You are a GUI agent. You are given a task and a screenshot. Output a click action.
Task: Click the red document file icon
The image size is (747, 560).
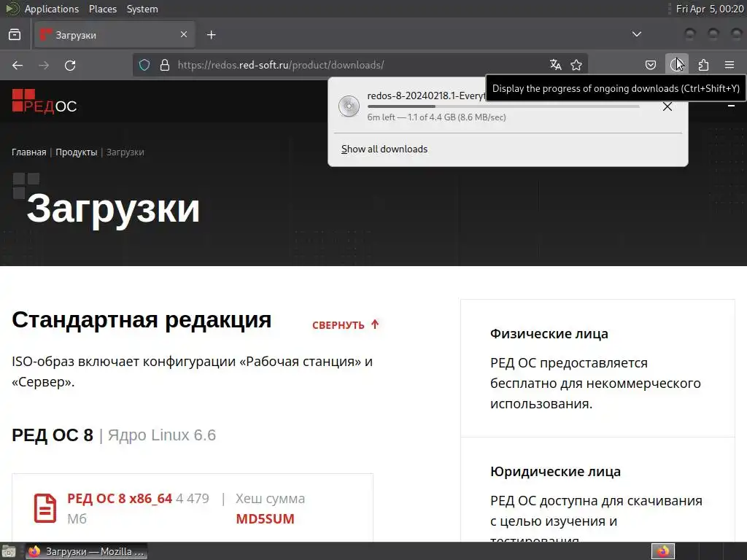point(45,508)
